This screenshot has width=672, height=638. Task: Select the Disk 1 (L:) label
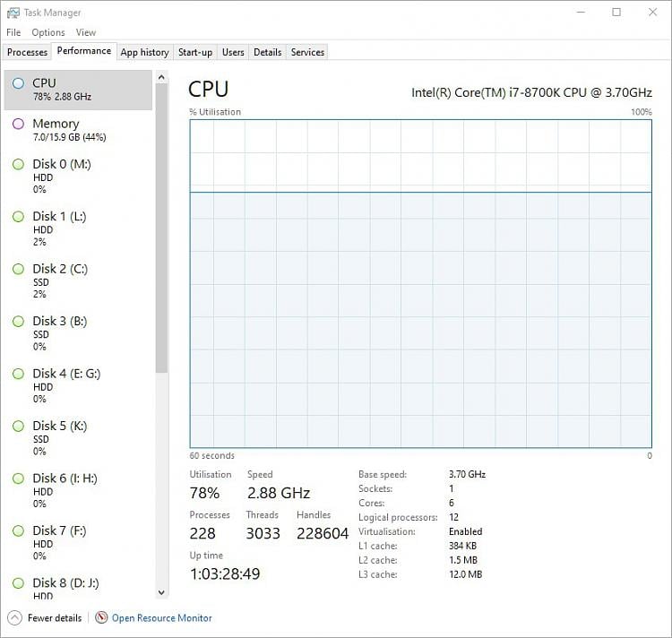59,216
